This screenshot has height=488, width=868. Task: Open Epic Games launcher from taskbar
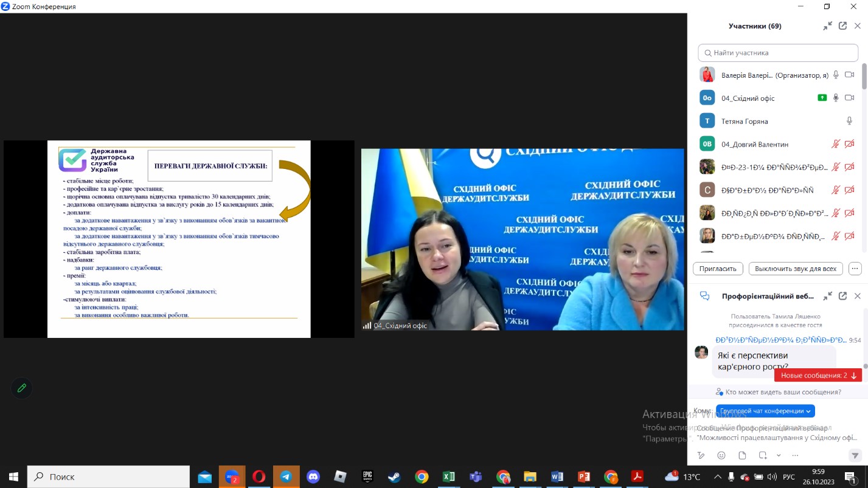click(x=367, y=476)
